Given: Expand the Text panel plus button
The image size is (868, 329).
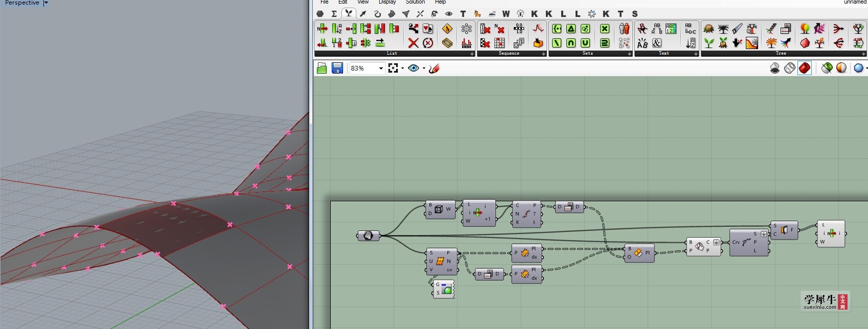Looking at the screenshot, I should tap(696, 54).
